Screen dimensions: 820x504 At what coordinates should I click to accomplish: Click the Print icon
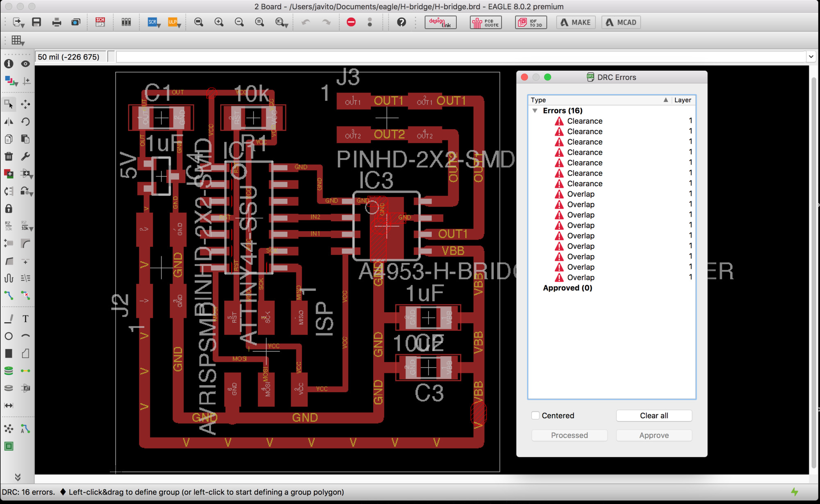(57, 22)
